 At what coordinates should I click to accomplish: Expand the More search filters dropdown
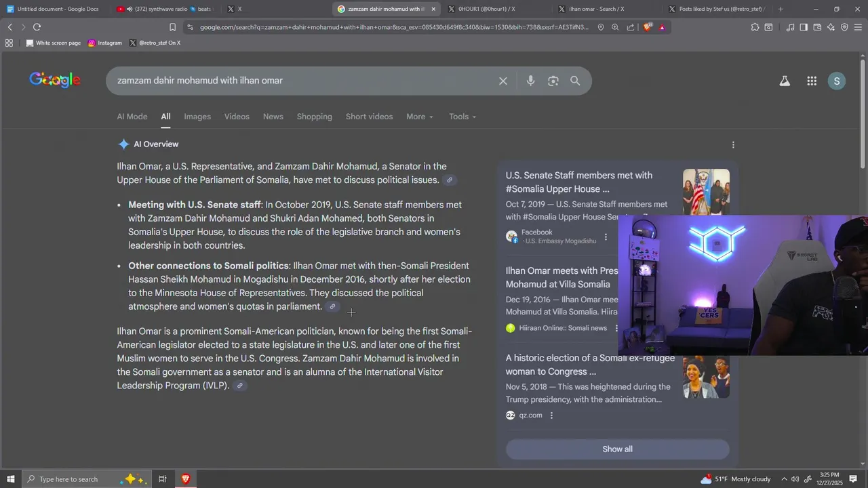[420, 117]
